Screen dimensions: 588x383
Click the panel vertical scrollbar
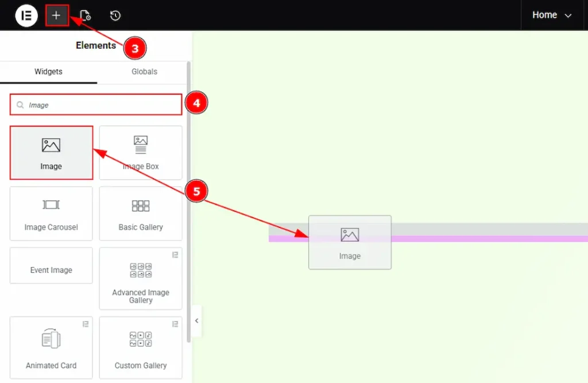pos(189,201)
